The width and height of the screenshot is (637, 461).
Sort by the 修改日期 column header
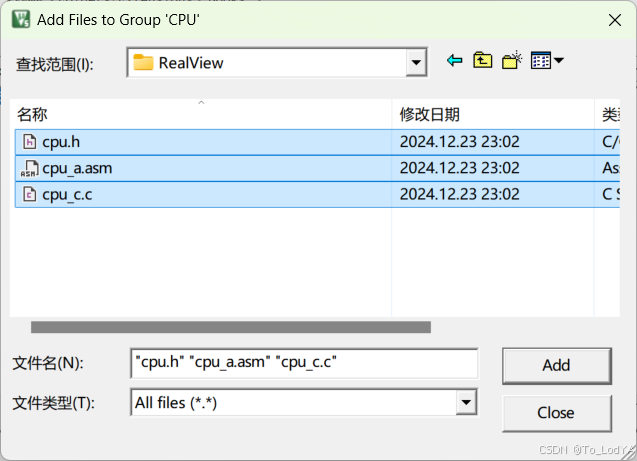click(493, 115)
